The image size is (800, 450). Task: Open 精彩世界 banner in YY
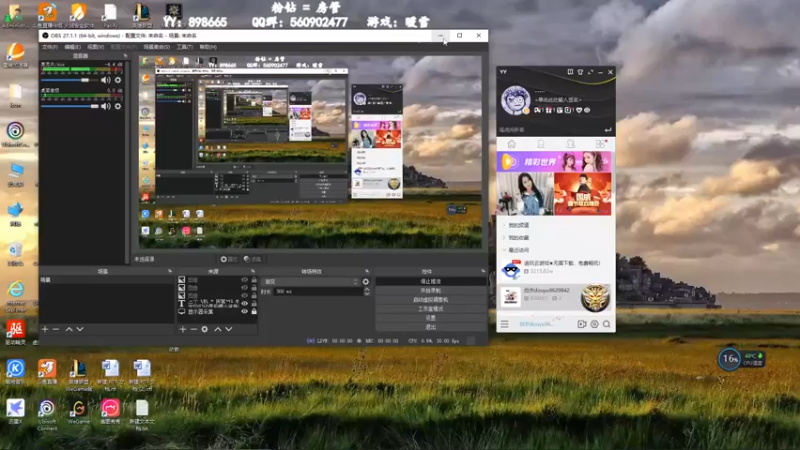[554, 162]
